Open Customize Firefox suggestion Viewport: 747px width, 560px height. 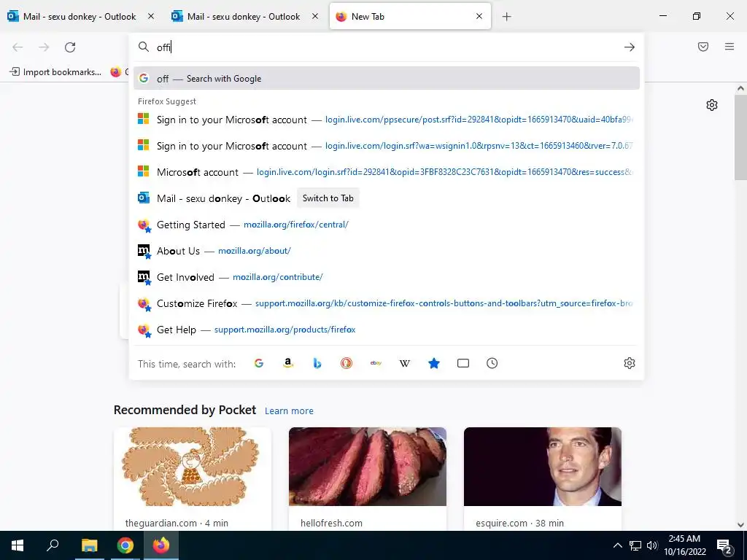(387, 303)
